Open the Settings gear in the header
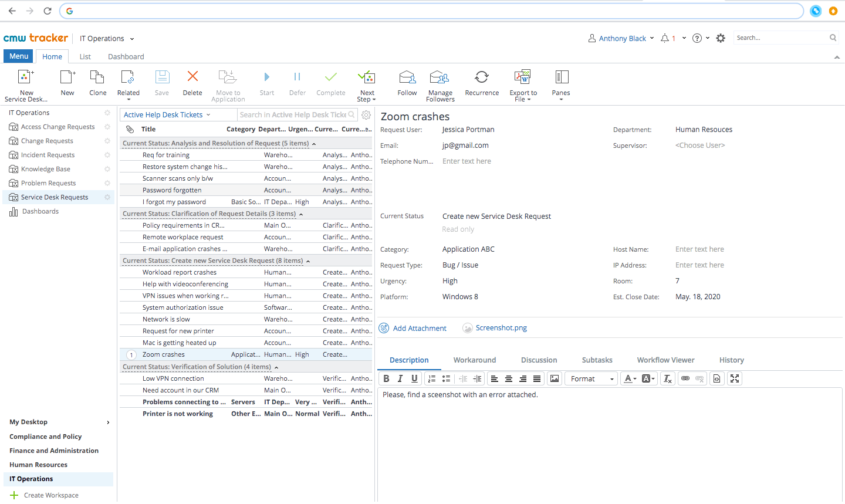This screenshot has height=504, width=845. 721,38
